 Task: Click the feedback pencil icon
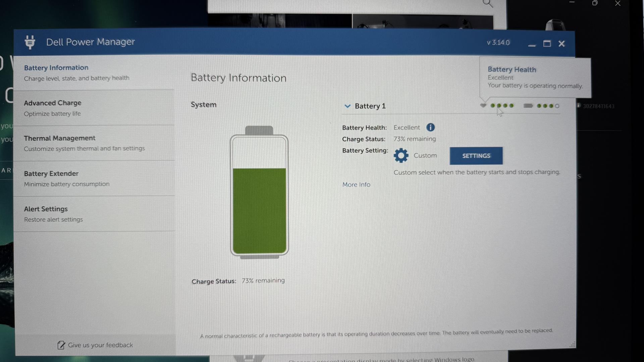pos(61,345)
